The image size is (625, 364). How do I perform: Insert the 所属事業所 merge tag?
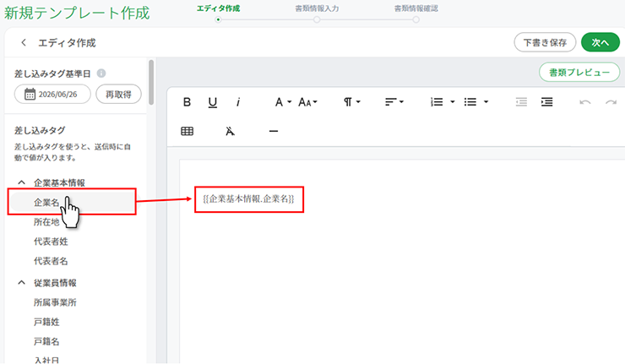(x=55, y=302)
